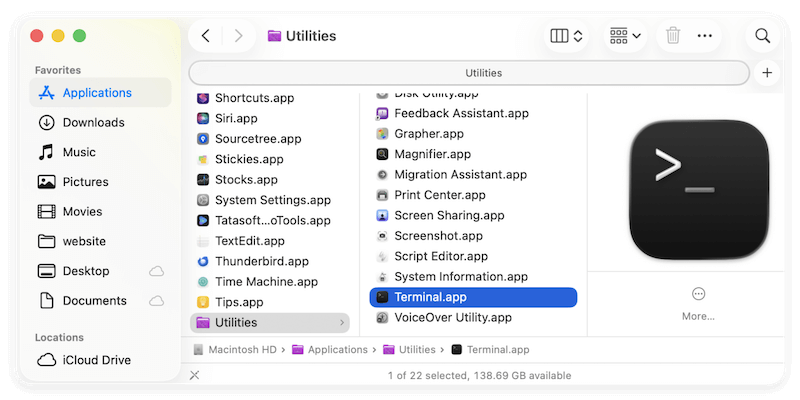The width and height of the screenshot is (800, 400).
Task: Click Utilities in the path bar
Action: click(409, 349)
